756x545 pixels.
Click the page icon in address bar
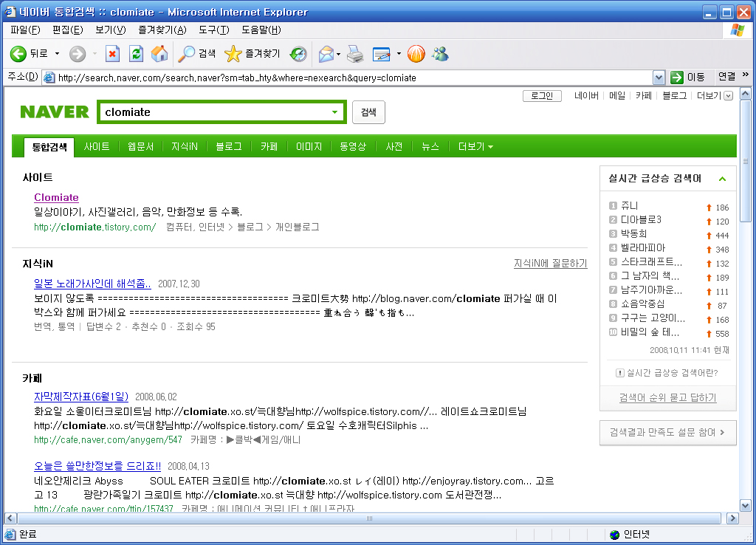pyautogui.click(x=49, y=78)
